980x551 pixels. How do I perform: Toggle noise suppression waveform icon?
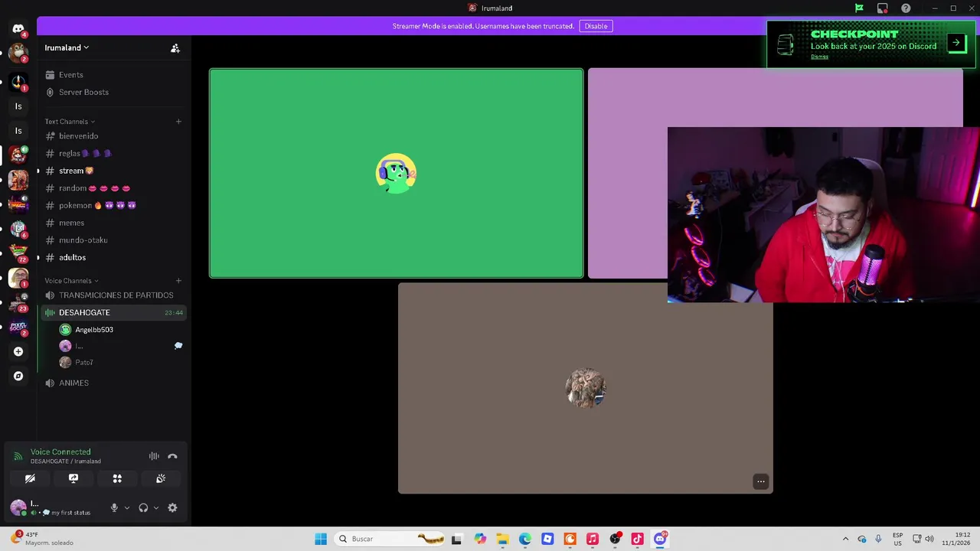[x=154, y=456]
